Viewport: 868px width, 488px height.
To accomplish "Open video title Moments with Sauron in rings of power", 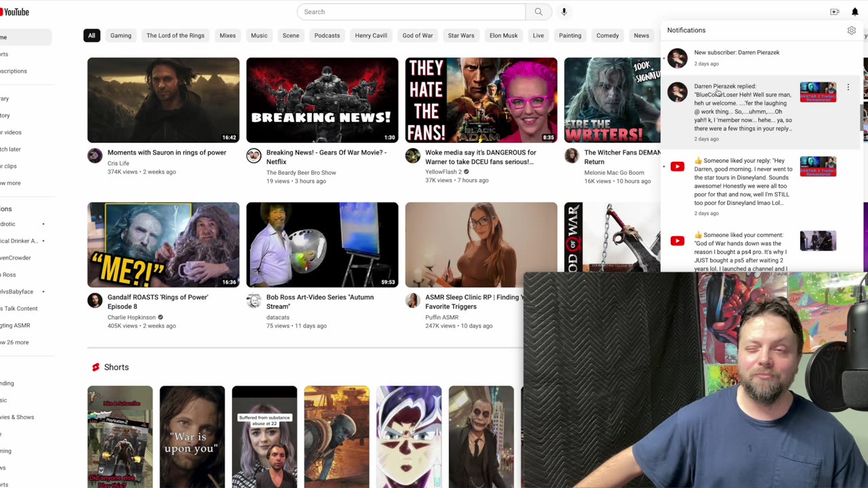I will coord(167,152).
